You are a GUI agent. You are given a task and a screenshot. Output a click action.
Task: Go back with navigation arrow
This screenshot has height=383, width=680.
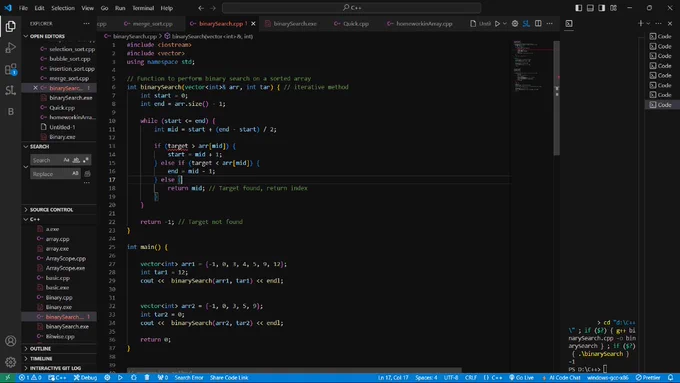tap(201, 8)
